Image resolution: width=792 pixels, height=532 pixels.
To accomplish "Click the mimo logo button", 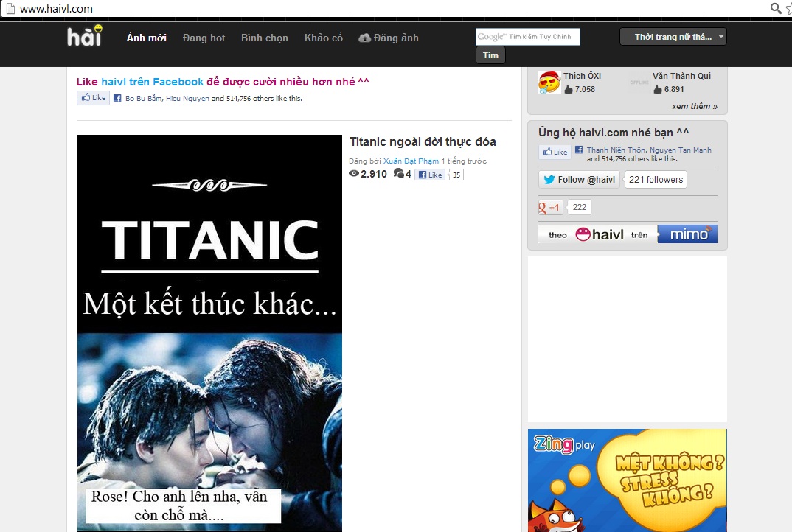I will point(687,234).
